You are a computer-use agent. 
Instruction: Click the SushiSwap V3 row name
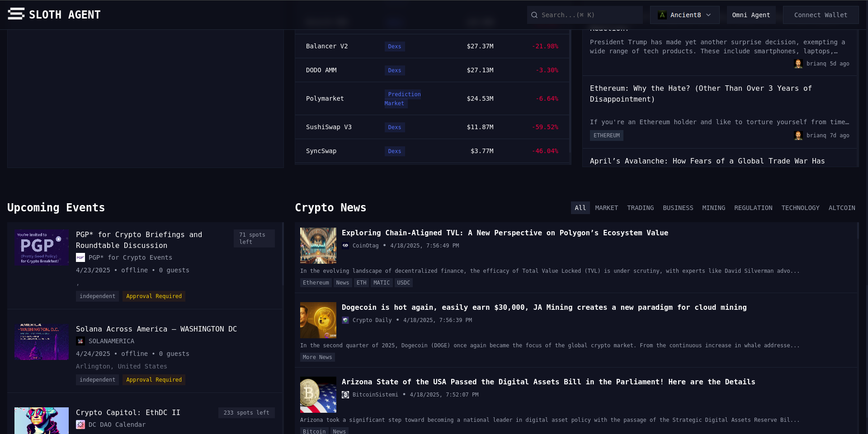[x=329, y=127]
